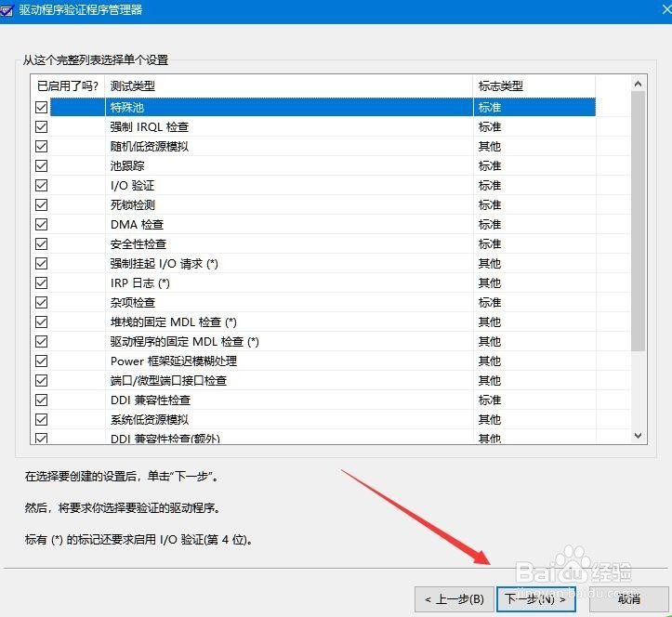
Task: Uncheck the 杂项检查 checkbox
Action: (x=41, y=303)
